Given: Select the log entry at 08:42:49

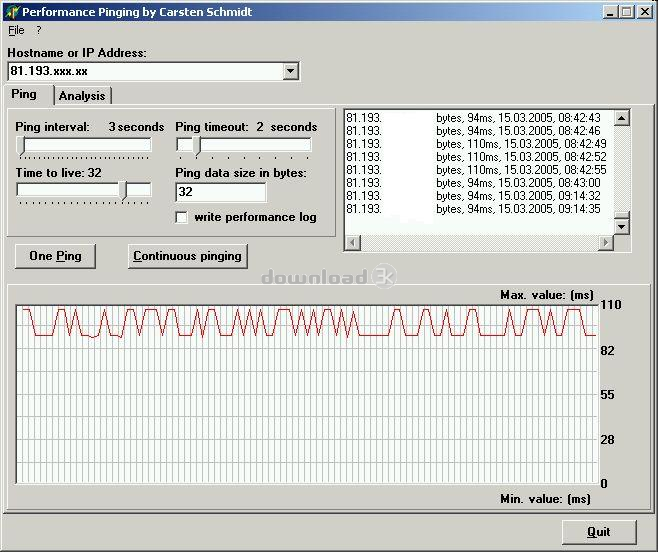Looking at the screenshot, I should point(476,144).
